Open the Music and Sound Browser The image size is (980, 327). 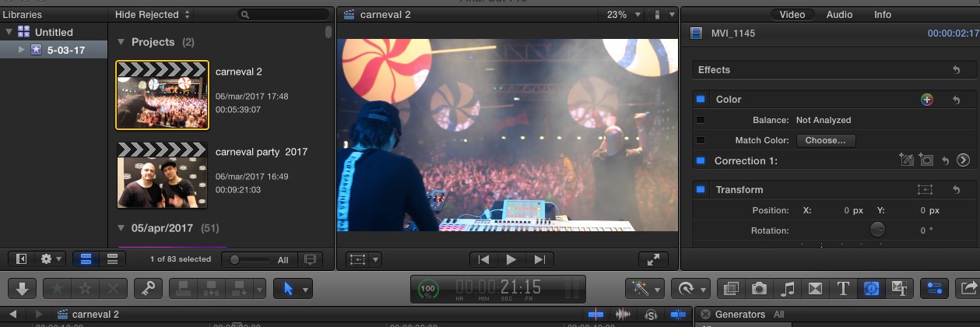pyautogui.click(x=787, y=289)
